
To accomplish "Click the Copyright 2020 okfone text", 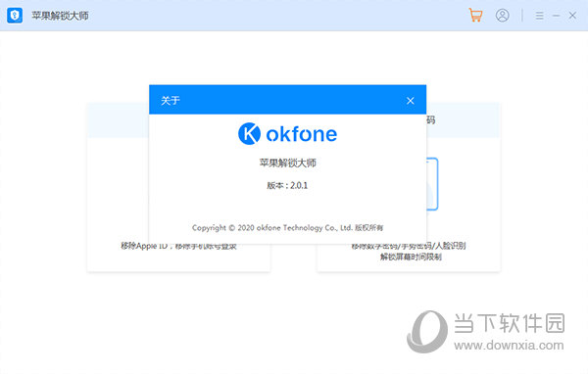I will click(287, 228).
